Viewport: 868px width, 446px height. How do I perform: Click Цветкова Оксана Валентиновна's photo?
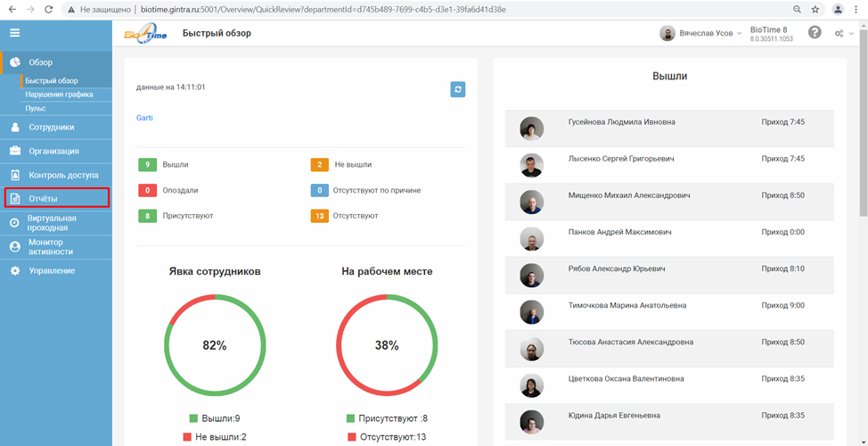pyautogui.click(x=531, y=385)
